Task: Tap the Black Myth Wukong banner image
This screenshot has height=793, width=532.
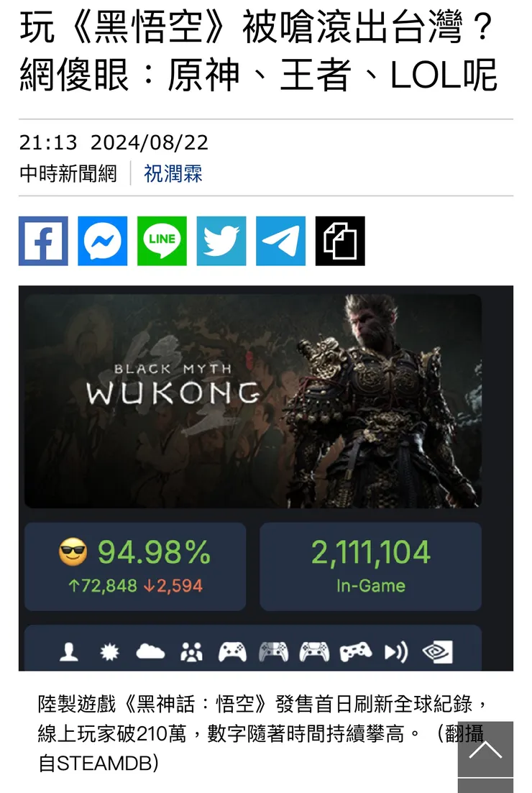Action: tap(253, 401)
